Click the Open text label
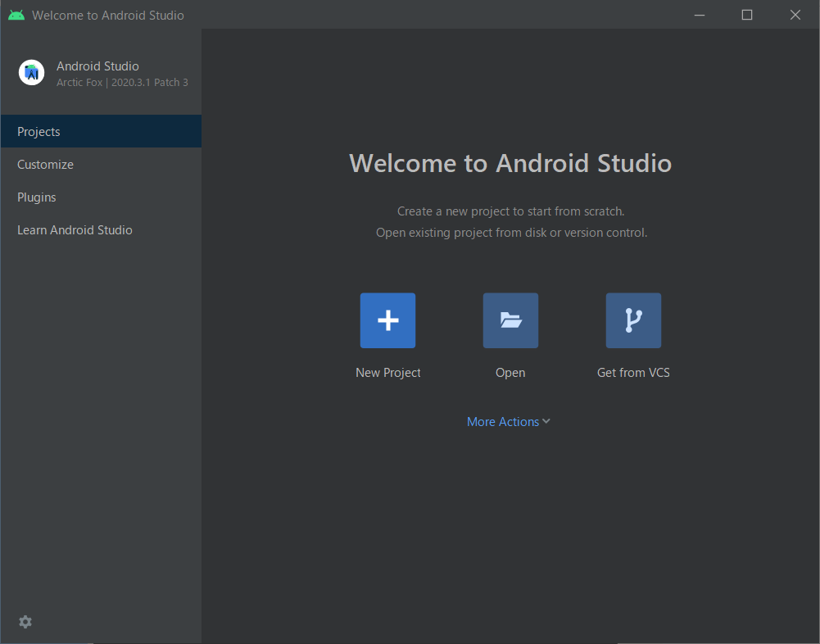The height and width of the screenshot is (644, 820). pos(510,373)
